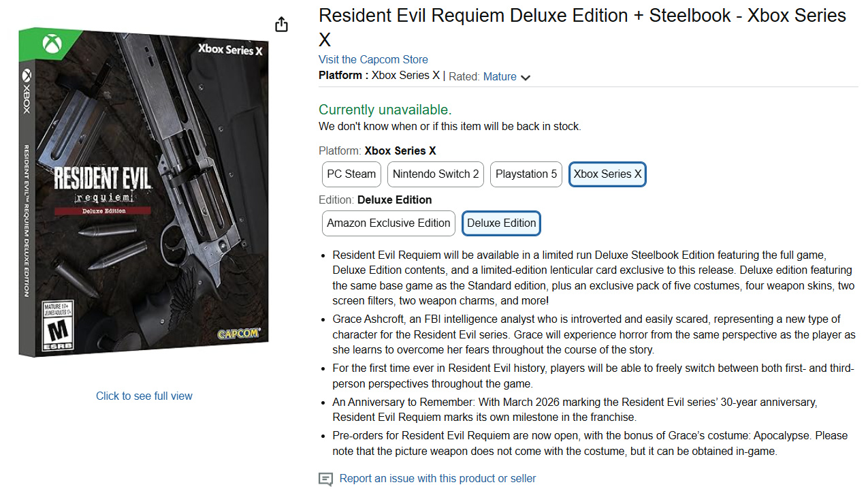Click the Resident Evil Requiem logo on cover
The image size is (868, 489).
(102, 187)
